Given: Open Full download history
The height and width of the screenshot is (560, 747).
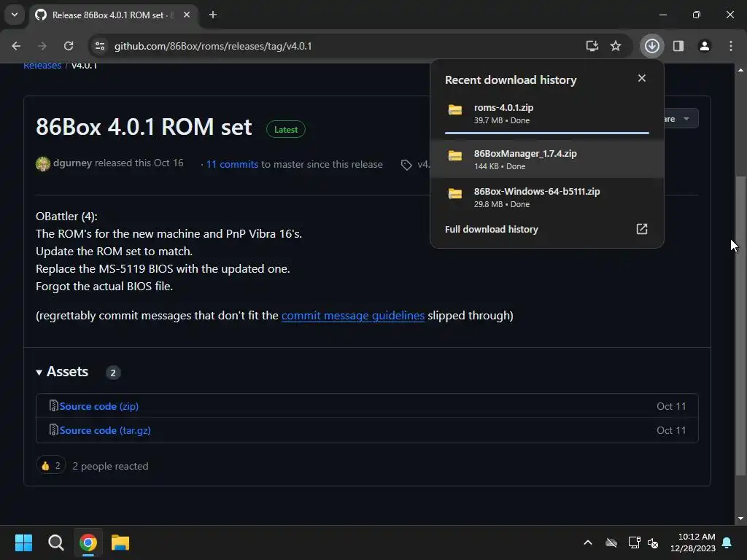Looking at the screenshot, I should [x=491, y=230].
